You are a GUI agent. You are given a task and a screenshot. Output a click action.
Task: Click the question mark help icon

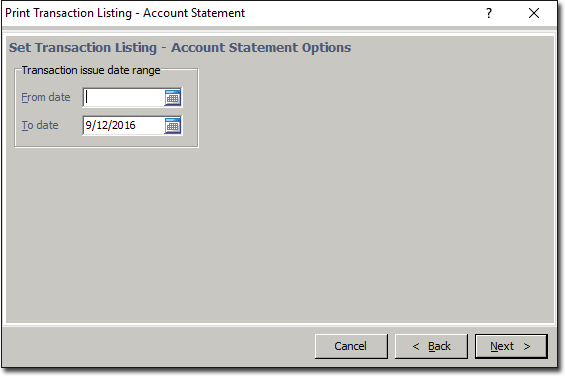click(489, 13)
